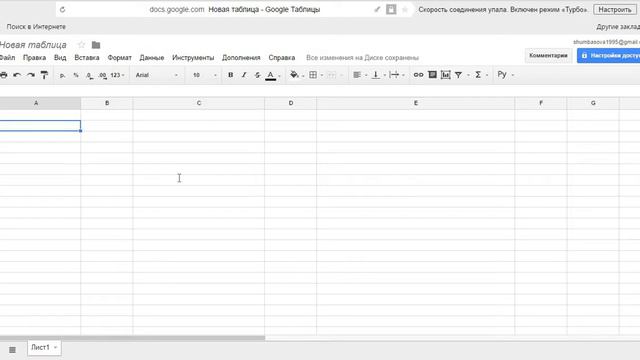The height and width of the screenshot is (360, 640).
Task: Toggle strikethrough formatting
Action: (257, 75)
